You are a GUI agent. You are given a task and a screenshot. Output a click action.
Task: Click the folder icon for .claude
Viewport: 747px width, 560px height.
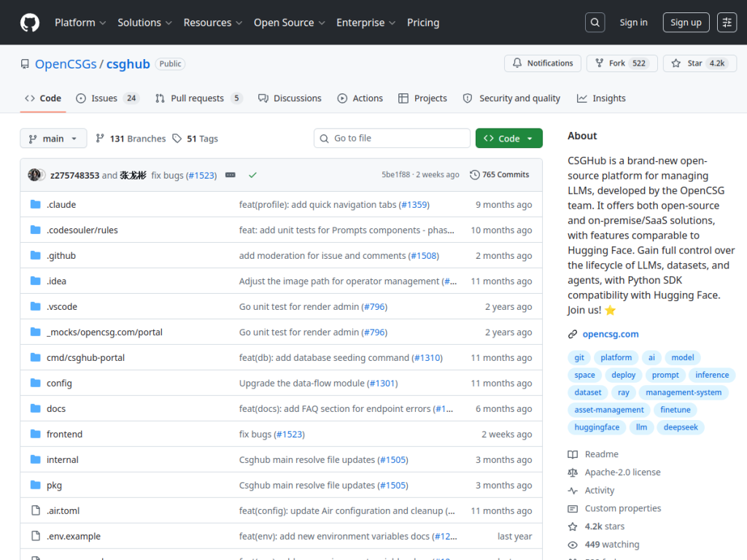point(35,204)
